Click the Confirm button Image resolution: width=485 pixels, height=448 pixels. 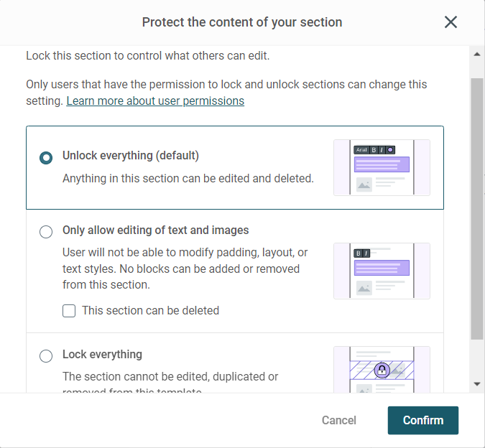tap(423, 420)
